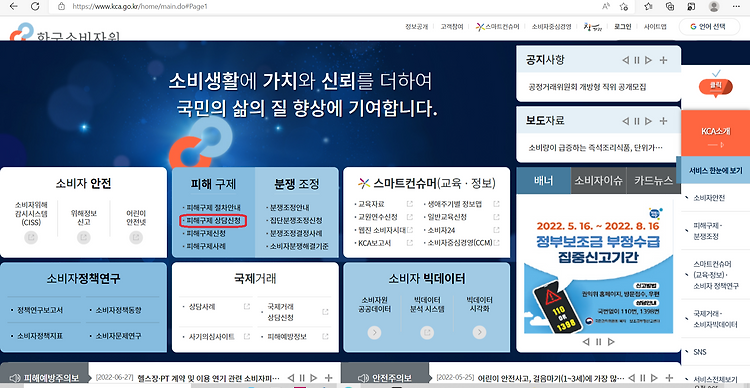This screenshot has height=388, width=750.
Task: Click the KCA소개 orange button
Action: (716, 133)
